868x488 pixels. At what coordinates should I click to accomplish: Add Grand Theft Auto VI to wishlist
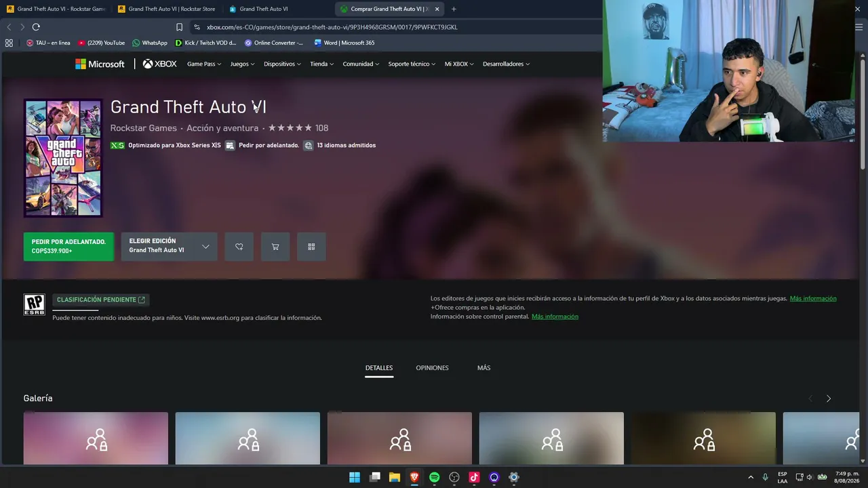click(239, 247)
